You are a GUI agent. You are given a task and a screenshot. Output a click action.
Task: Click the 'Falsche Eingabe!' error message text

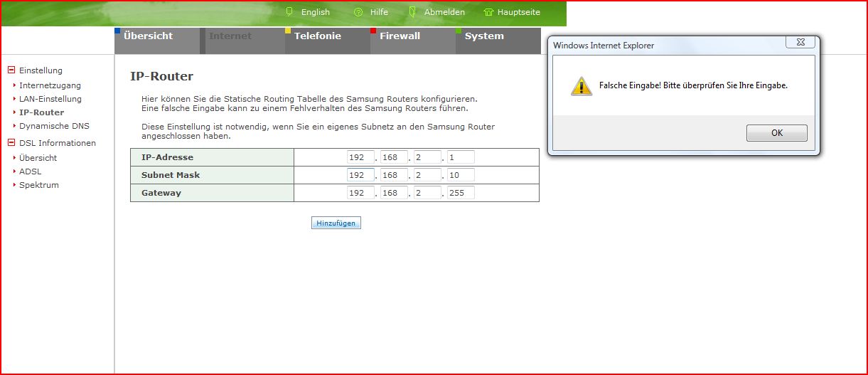(x=693, y=85)
